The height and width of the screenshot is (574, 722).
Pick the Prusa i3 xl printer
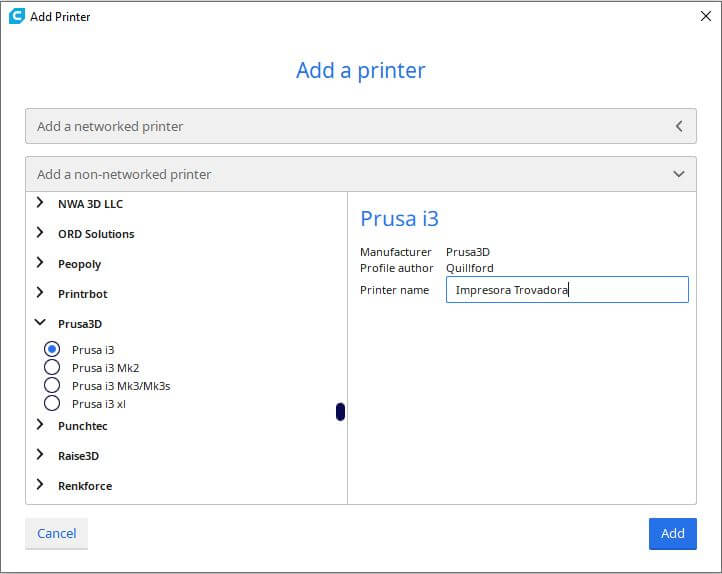52,404
